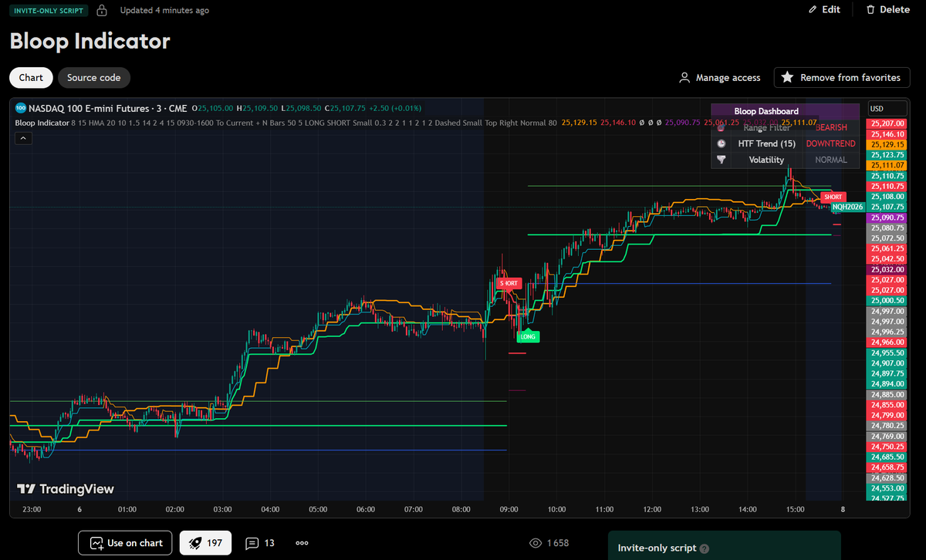Click the funnel icon in Volatility row
Screen dimensions: 926x560
tap(721, 160)
